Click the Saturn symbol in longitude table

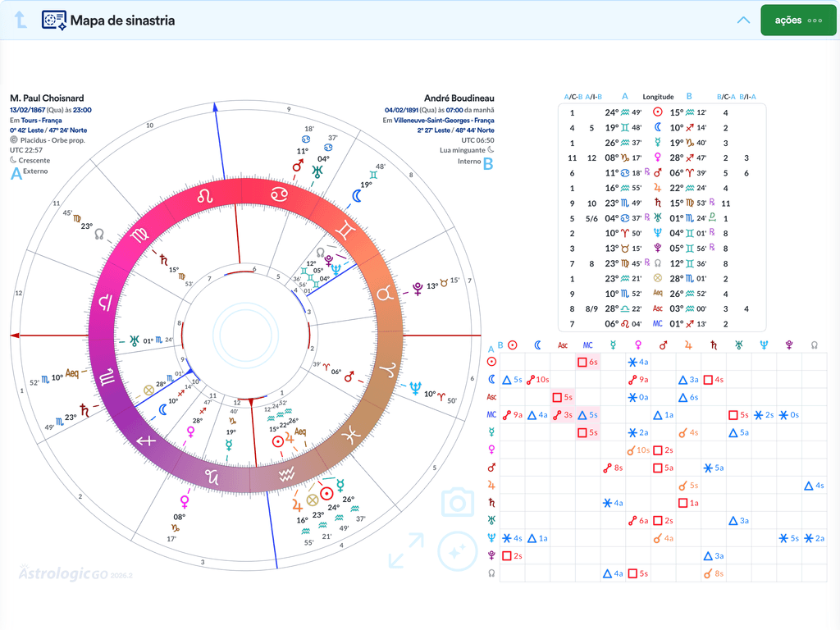[657, 203]
